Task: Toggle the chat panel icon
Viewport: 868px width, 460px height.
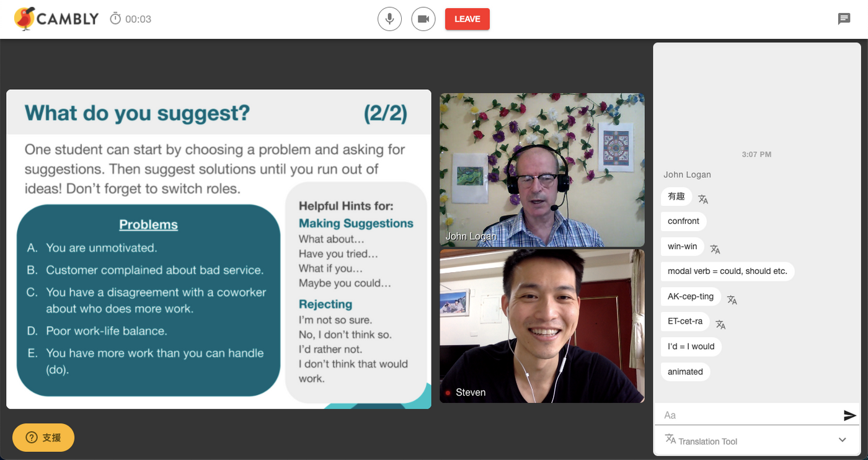Action: [x=844, y=19]
